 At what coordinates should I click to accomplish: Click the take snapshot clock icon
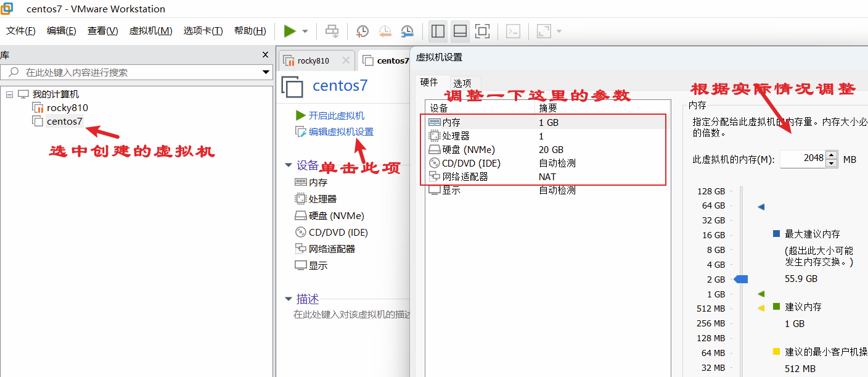(362, 31)
